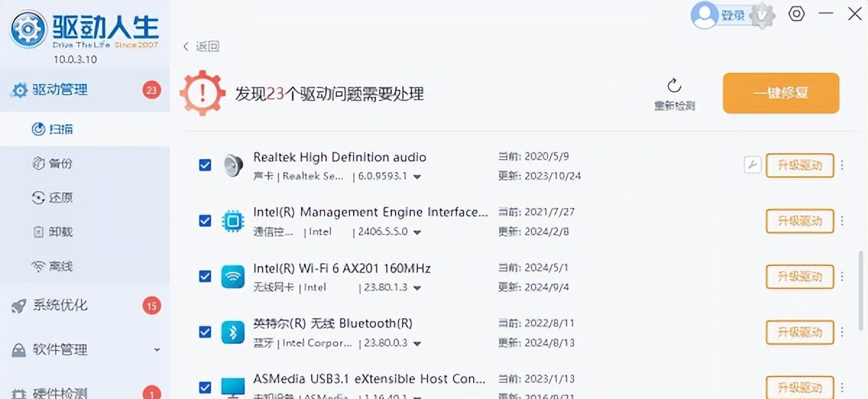The height and width of the screenshot is (399, 868).
Task: Open the 软件管理 sidebar section
Action: pos(85,350)
